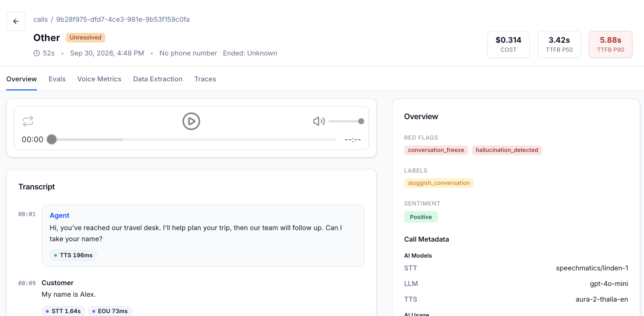Image resolution: width=644 pixels, height=316 pixels.
Task: Switch to the Evals tab
Action: click(x=57, y=79)
